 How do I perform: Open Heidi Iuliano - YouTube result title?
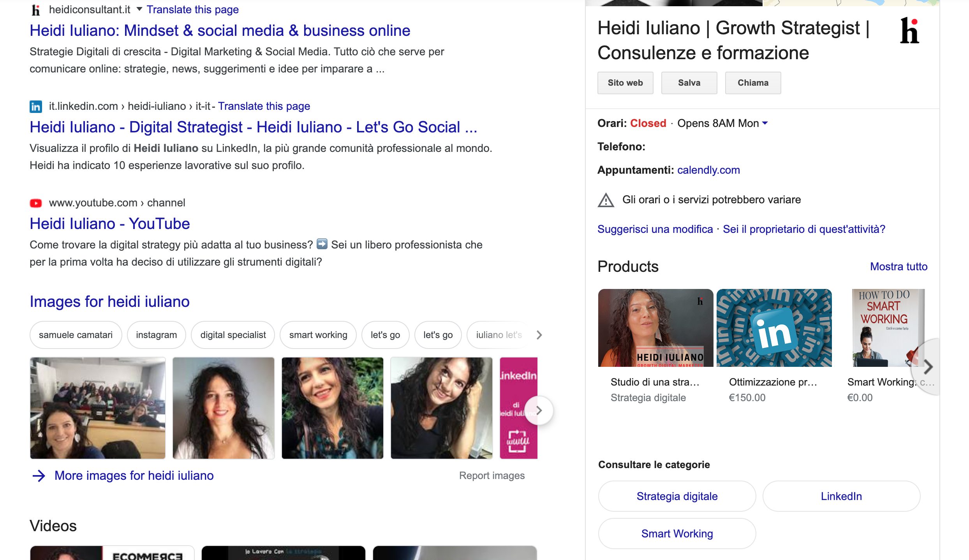(x=109, y=224)
